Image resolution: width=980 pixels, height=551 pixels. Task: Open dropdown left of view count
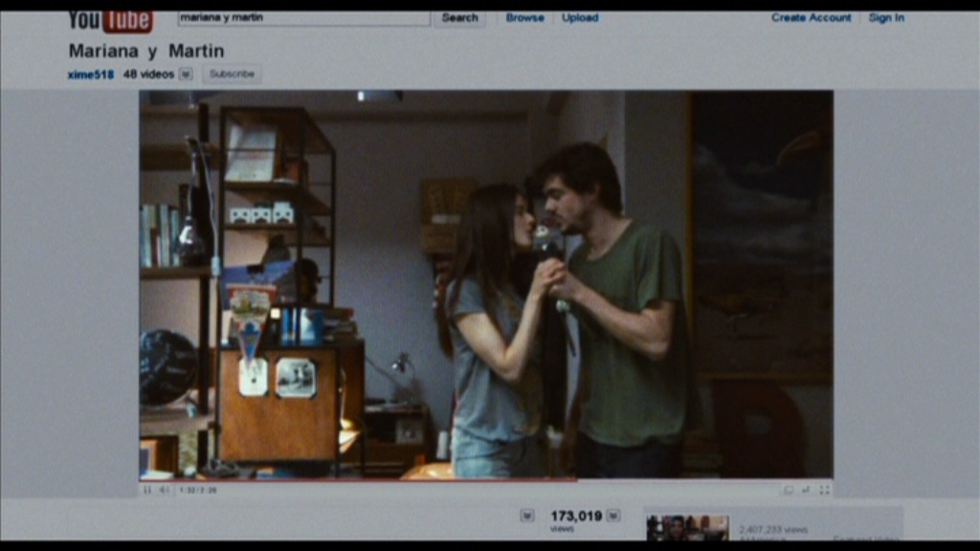tap(527, 516)
